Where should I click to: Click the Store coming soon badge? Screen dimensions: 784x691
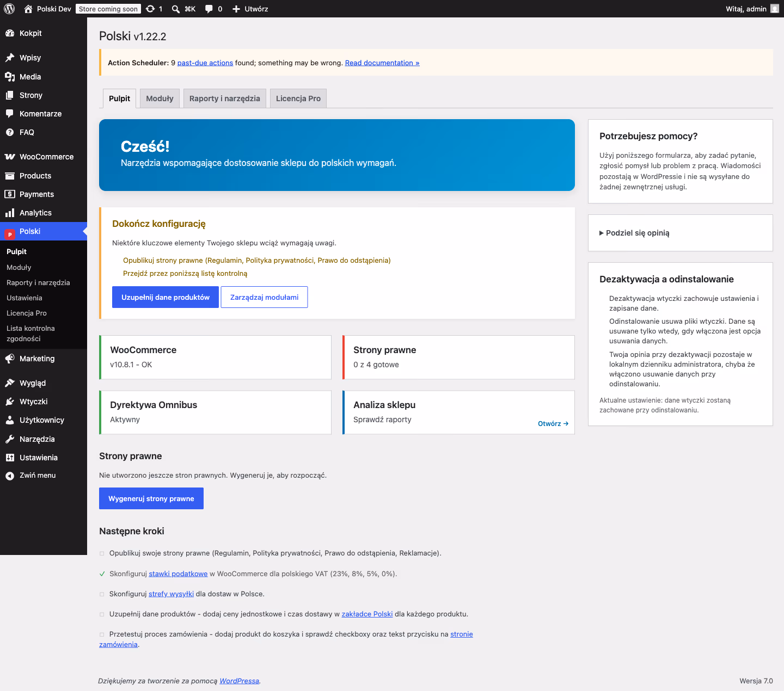pos(108,9)
